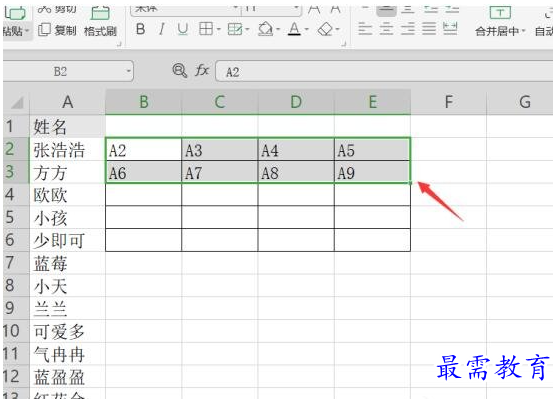Click cell containing A6

(144, 172)
